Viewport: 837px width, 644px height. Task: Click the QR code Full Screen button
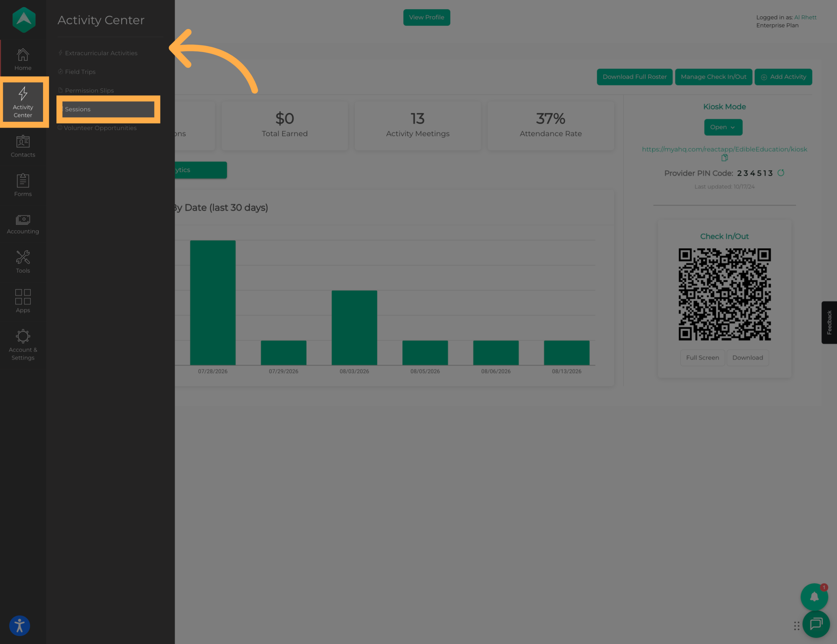point(702,358)
